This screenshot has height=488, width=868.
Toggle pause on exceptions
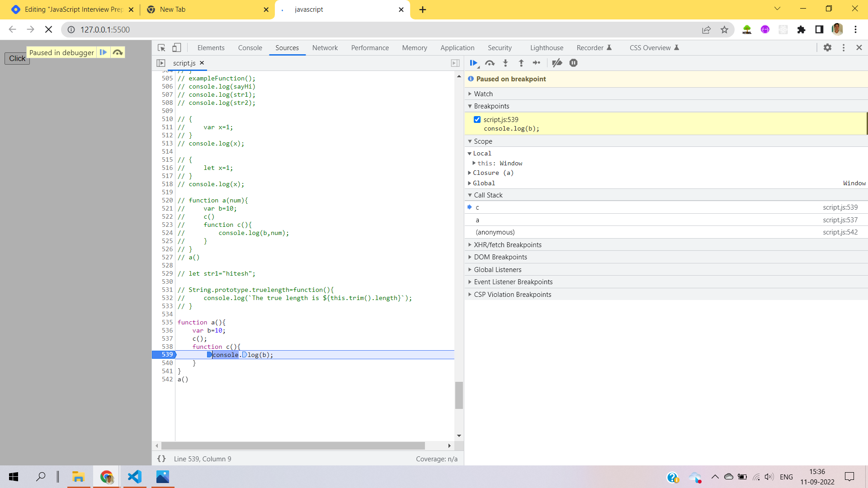coord(573,63)
